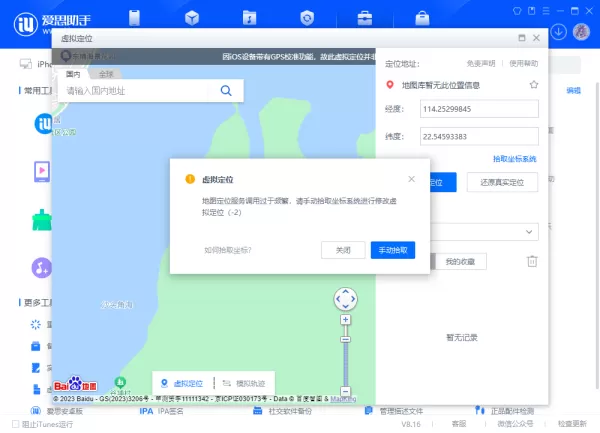Click 检查更新 in status bar
This screenshot has width=600, height=433.
coord(572,424)
